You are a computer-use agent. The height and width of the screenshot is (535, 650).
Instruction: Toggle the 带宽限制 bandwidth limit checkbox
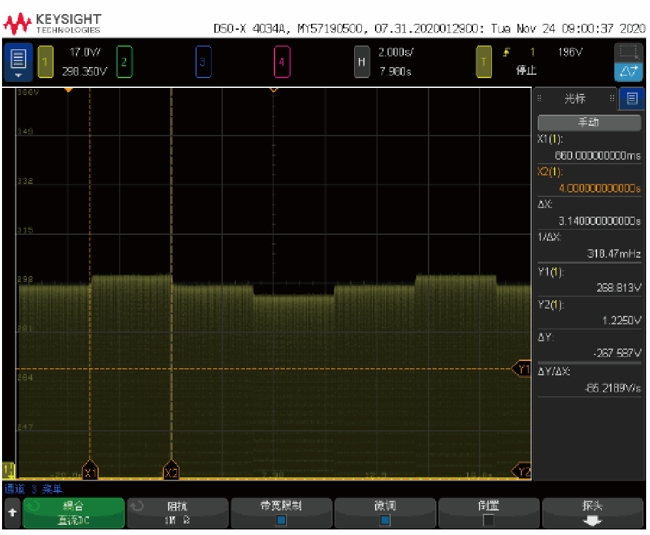coord(282,519)
